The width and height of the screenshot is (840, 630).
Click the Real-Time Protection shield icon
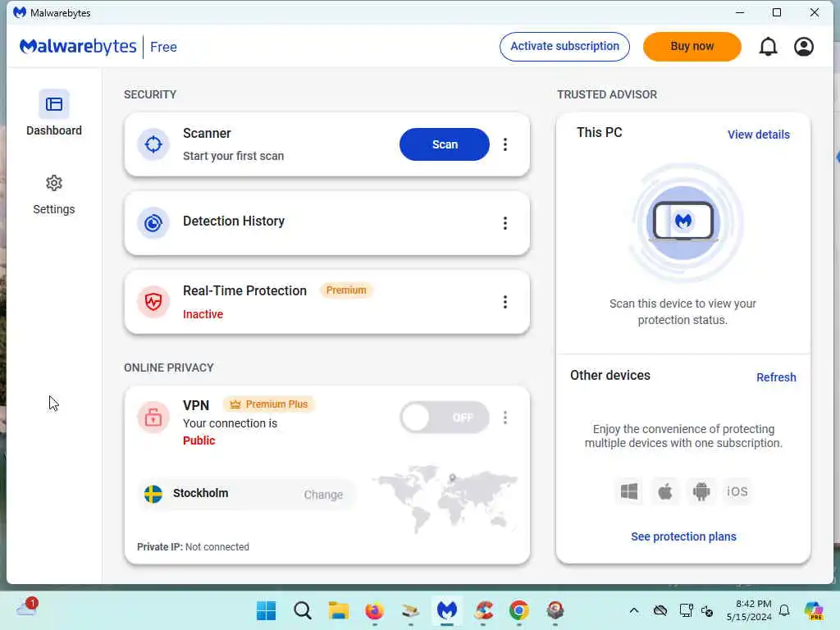(x=153, y=302)
